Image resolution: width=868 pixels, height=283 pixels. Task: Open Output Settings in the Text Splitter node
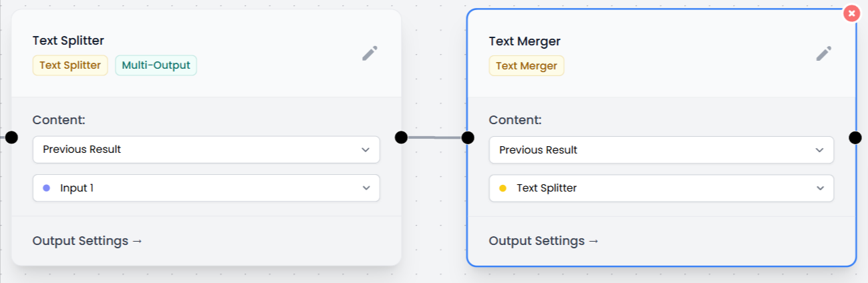[x=88, y=241]
